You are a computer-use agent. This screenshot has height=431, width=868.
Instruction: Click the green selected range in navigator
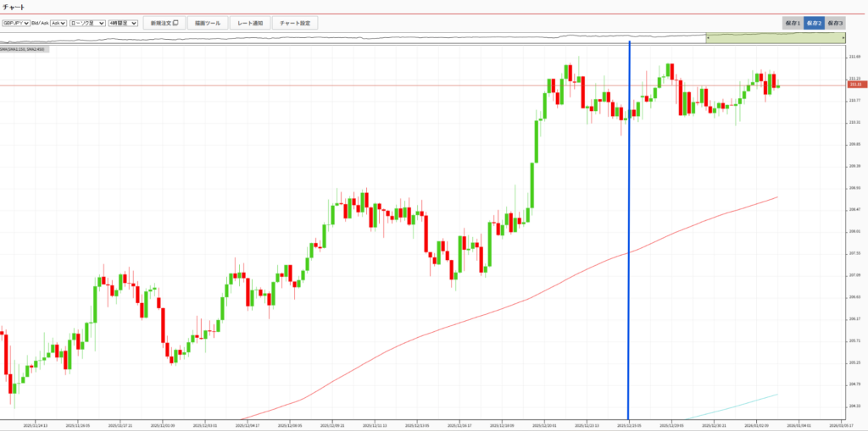[775, 38]
